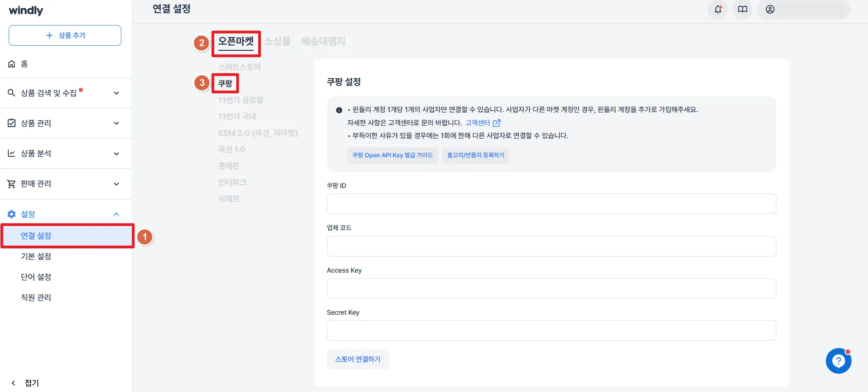Viewport: 868px width, 392px height.
Task: Select 11번가 글로벌 market
Action: click(x=241, y=100)
